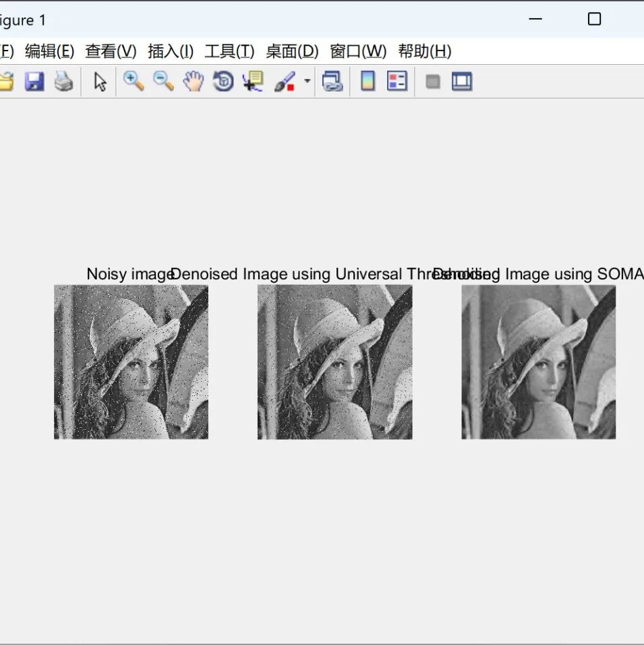Open the 工具(T) menu
Viewport: 644px width, 645px height.
(x=229, y=51)
